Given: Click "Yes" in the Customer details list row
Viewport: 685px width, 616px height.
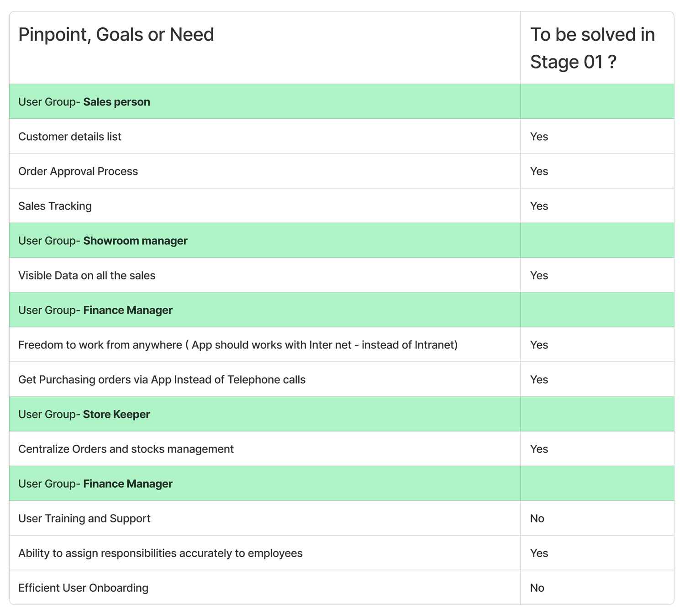Looking at the screenshot, I should pyautogui.click(x=539, y=137).
